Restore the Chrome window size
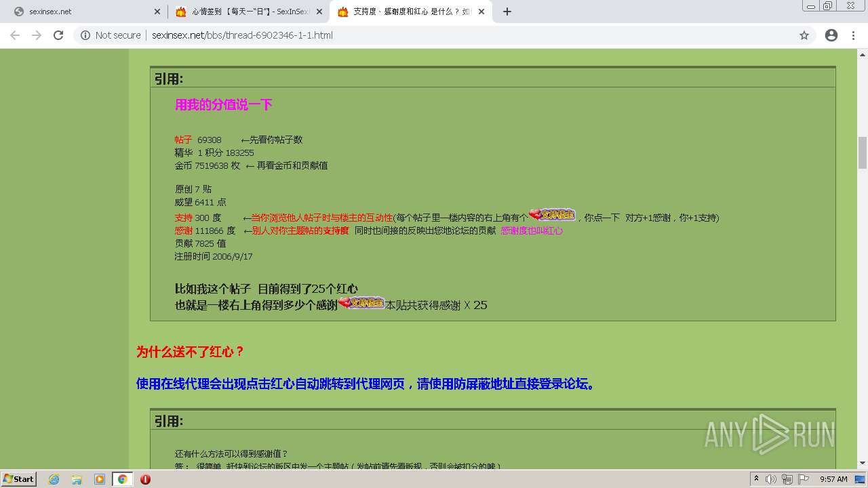The height and width of the screenshot is (488, 868). tap(827, 5)
